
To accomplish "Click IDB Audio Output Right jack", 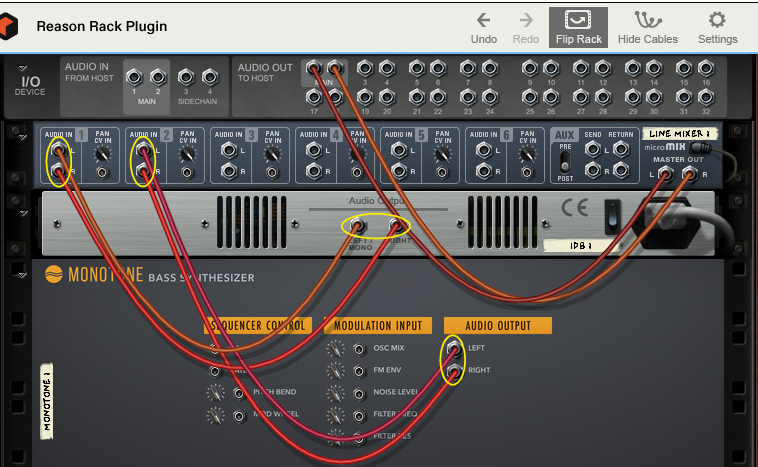I will coord(396,225).
